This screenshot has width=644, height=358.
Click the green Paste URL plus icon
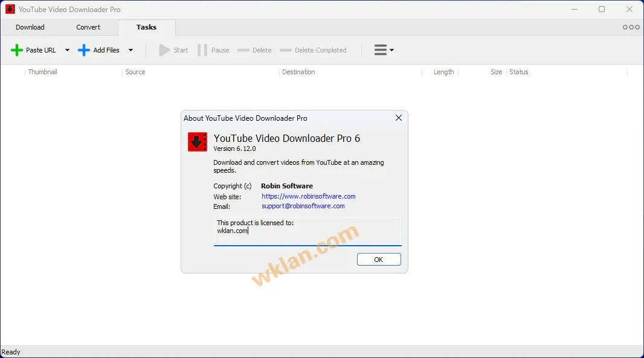(17, 50)
